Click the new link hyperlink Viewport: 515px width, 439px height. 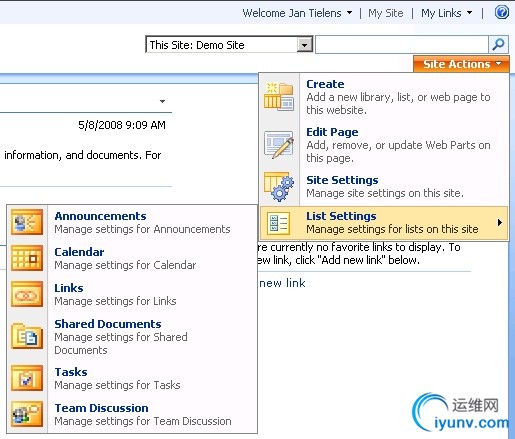282,283
